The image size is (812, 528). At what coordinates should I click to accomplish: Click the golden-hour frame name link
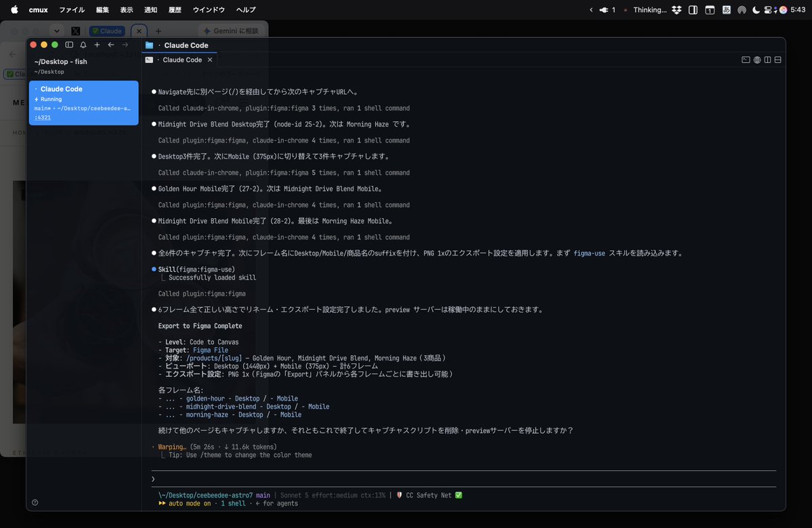pos(206,399)
